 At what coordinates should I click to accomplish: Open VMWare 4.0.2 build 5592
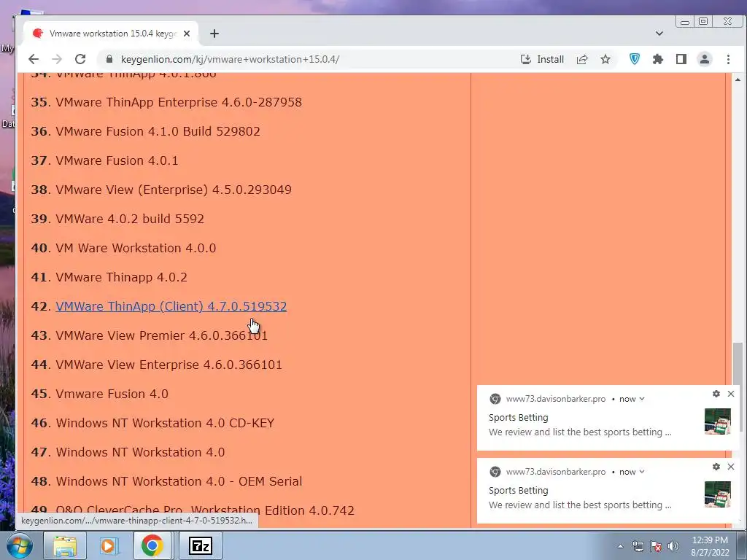[130, 219]
